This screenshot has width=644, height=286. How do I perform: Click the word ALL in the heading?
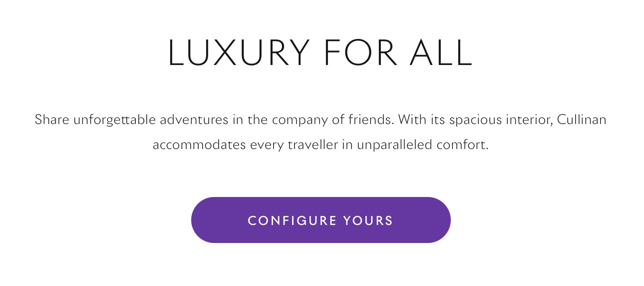pos(441,52)
